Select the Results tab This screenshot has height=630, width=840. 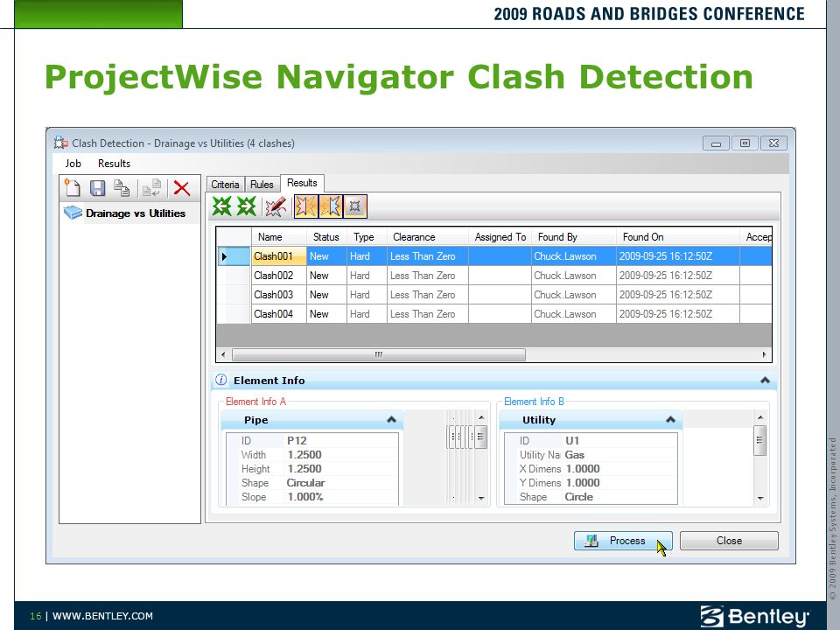pyautogui.click(x=302, y=183)
